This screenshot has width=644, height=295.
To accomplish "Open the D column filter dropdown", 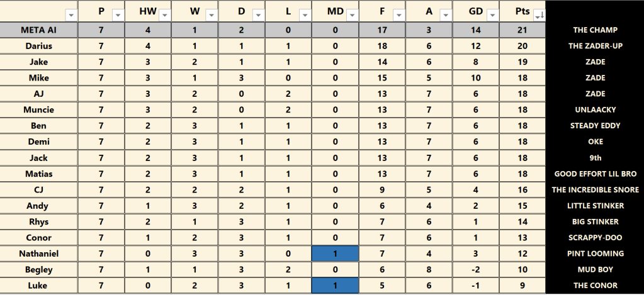I will click(x=258, y=15).
